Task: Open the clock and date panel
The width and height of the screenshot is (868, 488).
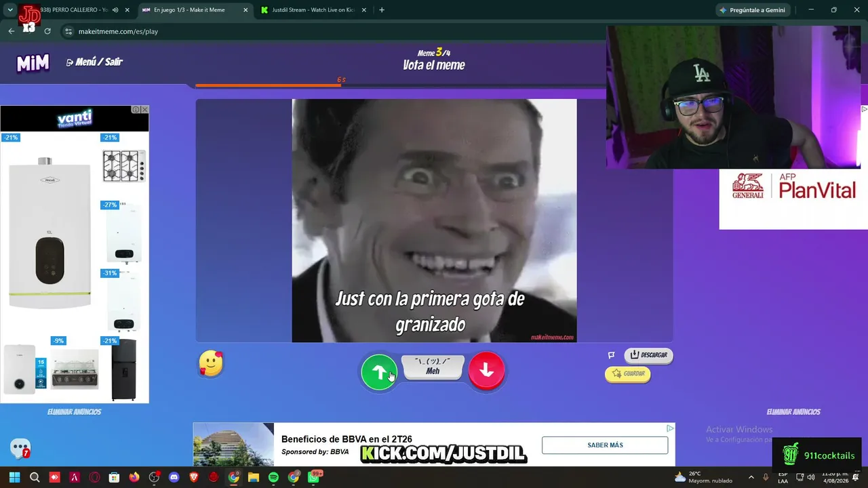Action: pos(835,477)
